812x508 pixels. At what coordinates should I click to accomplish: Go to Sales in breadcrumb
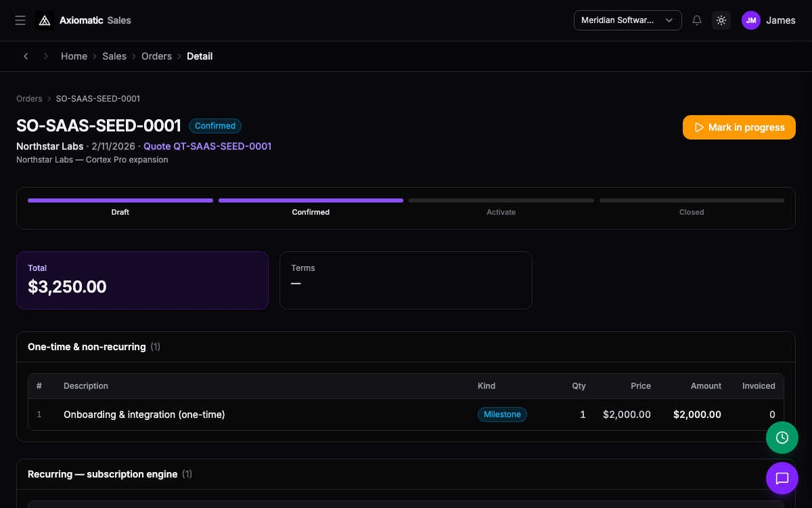pyautogui.click(x=114, y=56)
